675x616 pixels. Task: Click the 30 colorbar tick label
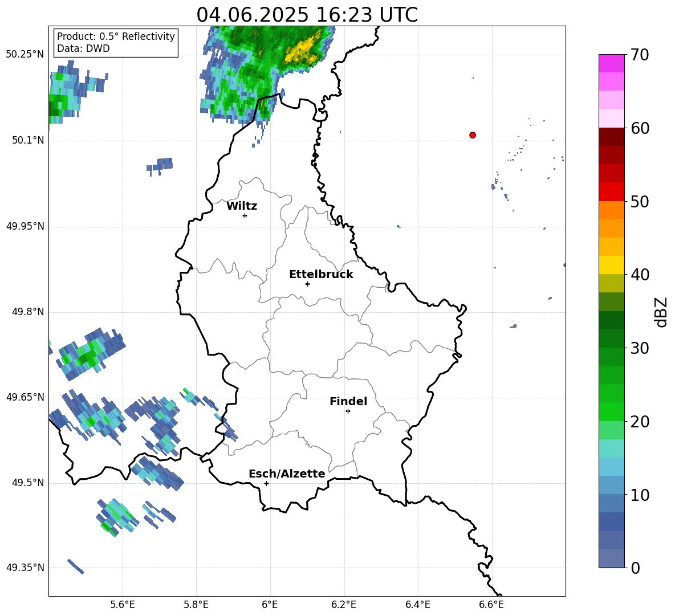(640, 348)
